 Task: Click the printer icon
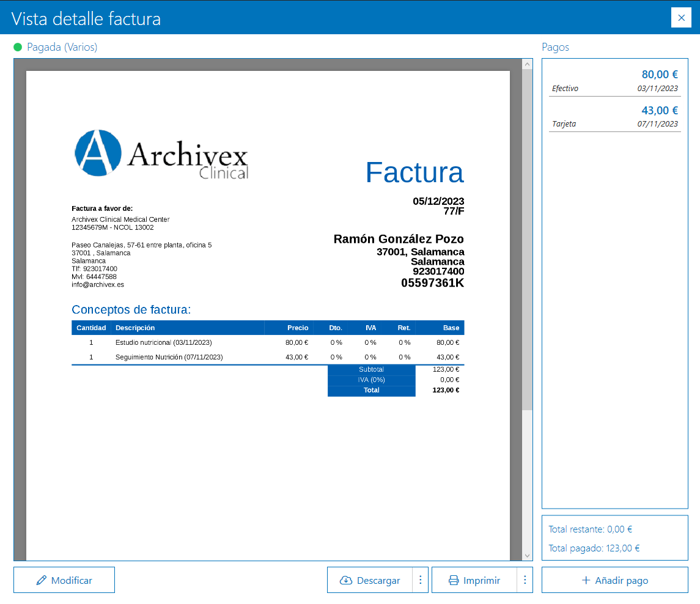454,580
